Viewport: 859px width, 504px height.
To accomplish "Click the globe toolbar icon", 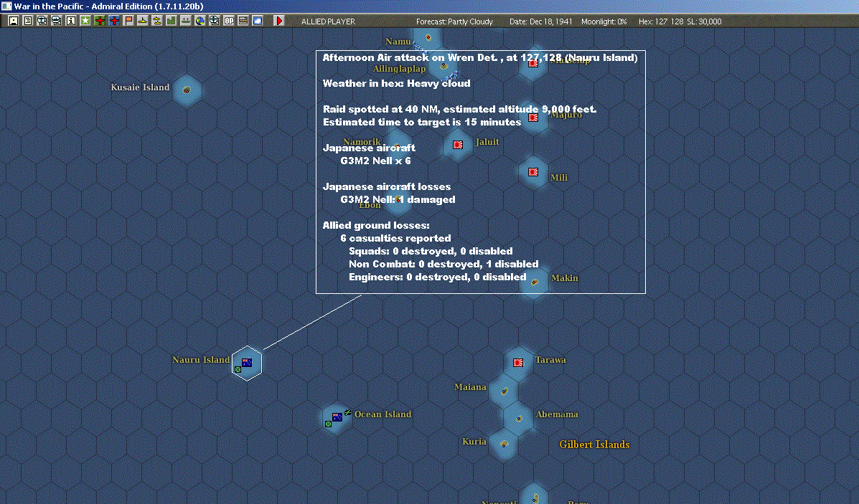I will point(200,21).
